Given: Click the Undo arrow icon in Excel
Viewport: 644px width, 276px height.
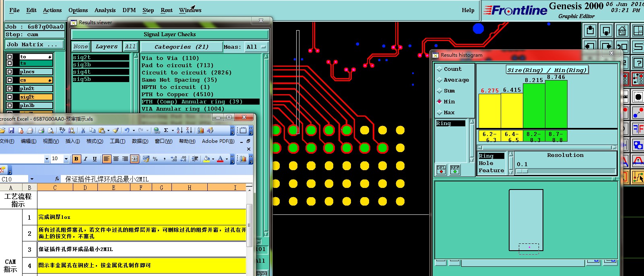Looking at the screenshot, I should (127, 130).
